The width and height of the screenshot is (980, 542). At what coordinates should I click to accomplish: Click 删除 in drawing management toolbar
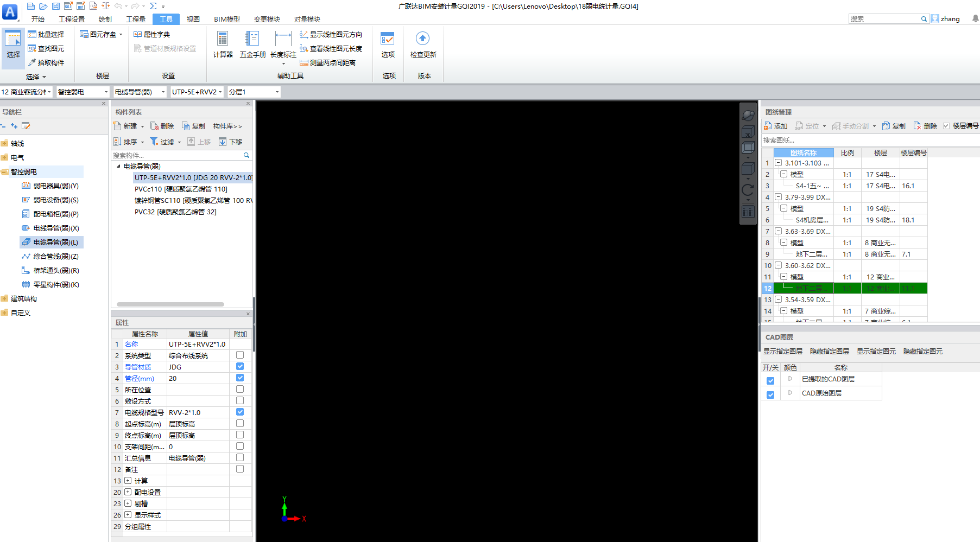(926, 126)
